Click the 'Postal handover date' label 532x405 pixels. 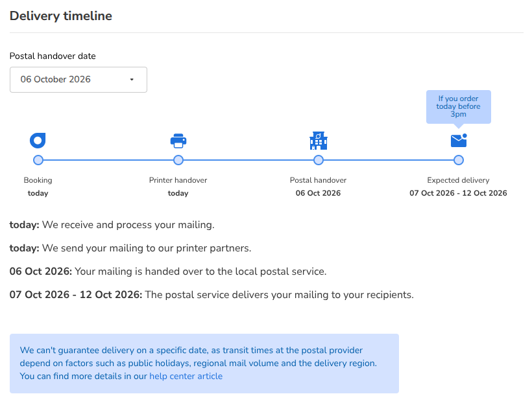(x=53, y=56)
